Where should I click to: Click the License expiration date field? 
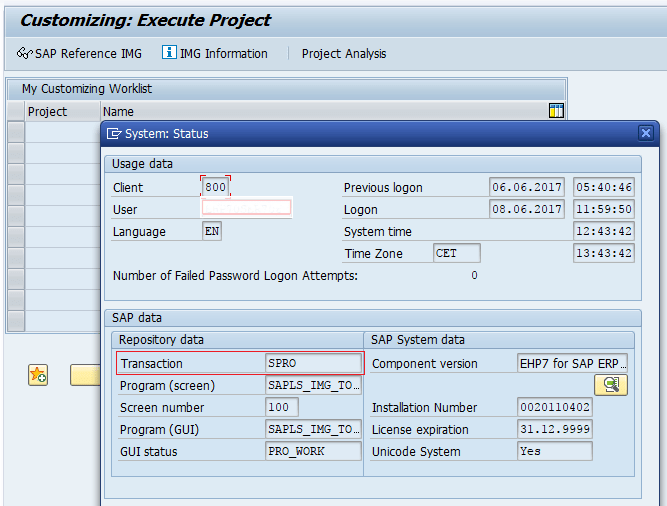554,430
